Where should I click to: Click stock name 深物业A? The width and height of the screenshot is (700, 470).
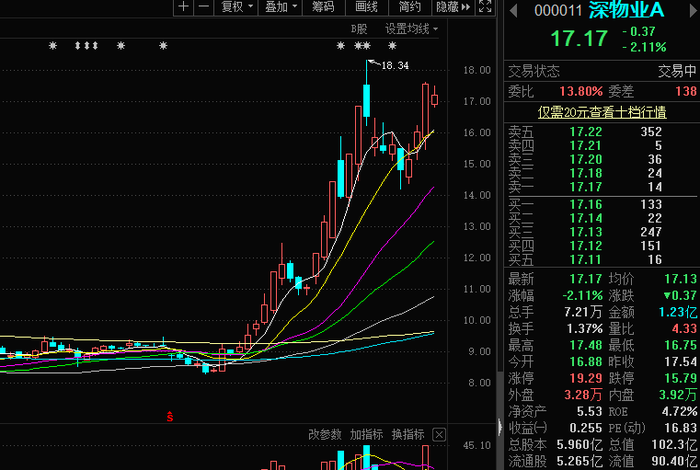point(627,10)
